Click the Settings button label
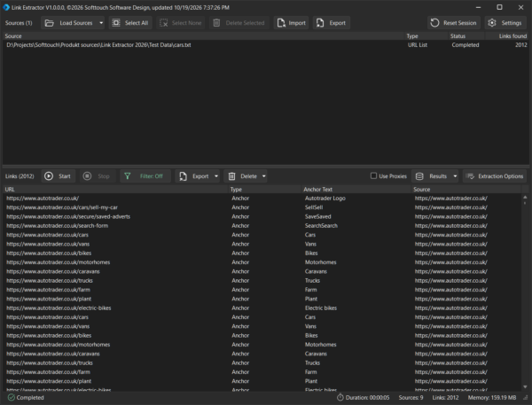The width and height of the screenshot is (532, 405). pyautogui.click(x=512, y=23)
